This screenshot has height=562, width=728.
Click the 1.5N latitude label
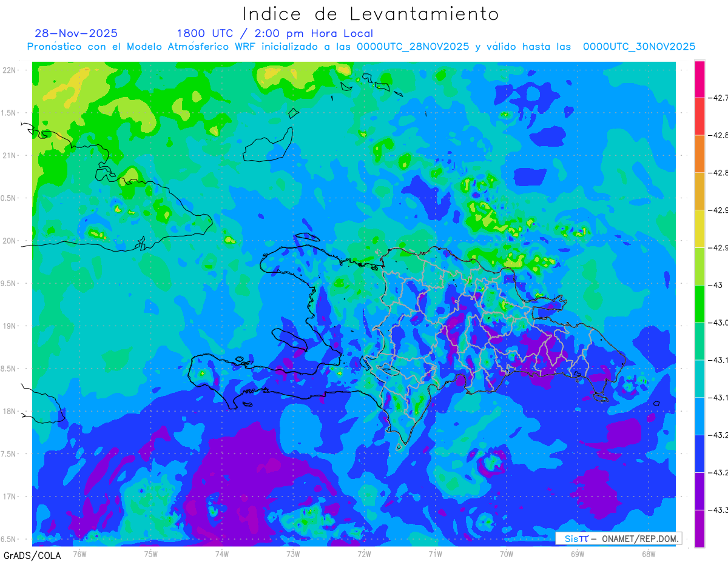point(8,113)
